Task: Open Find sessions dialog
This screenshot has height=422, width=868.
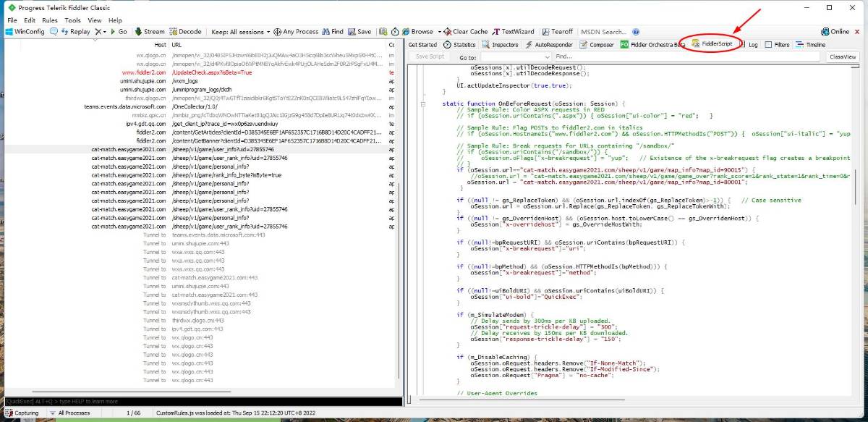Action: [333, 32]
